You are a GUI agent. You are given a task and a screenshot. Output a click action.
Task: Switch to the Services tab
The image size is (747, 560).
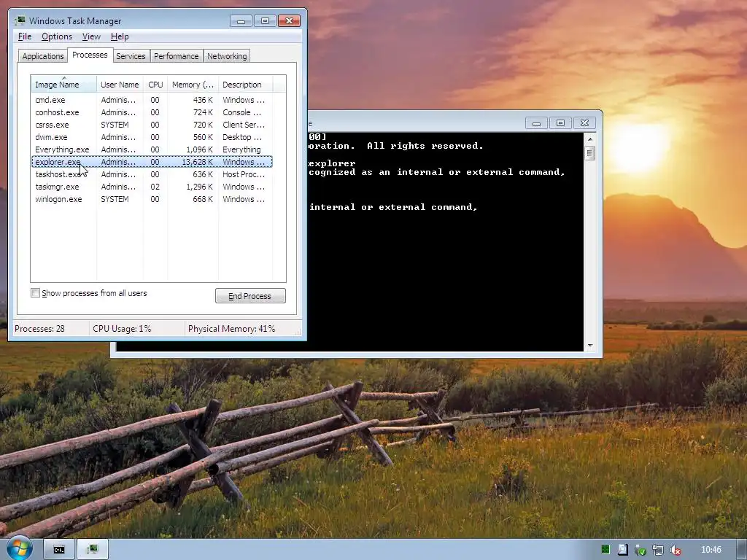(131, 56)
